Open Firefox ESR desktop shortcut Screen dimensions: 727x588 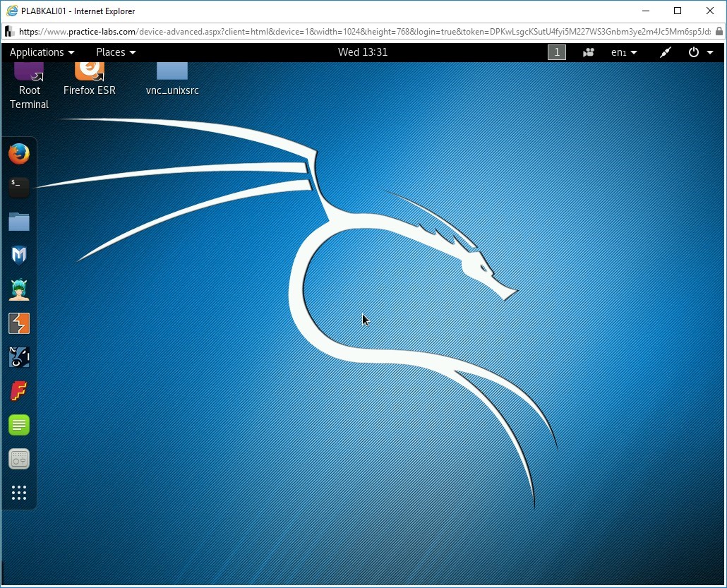(x=90, y=79)
